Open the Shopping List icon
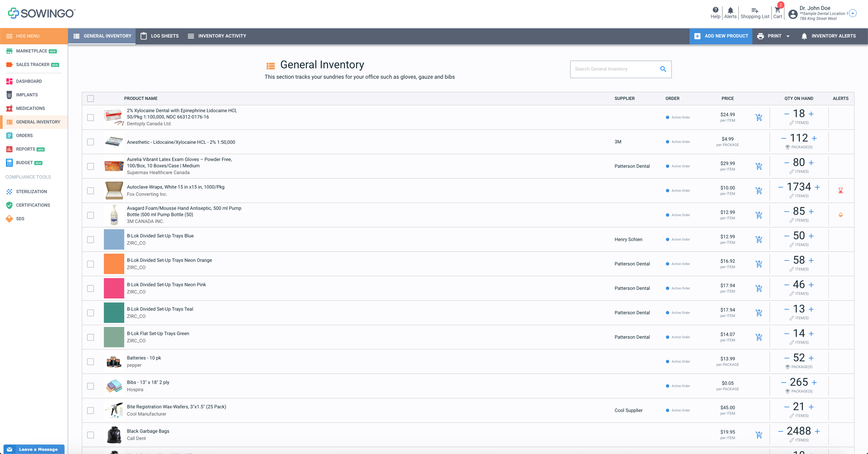Viewport: 868px width, 454px height. click(754, 13)
